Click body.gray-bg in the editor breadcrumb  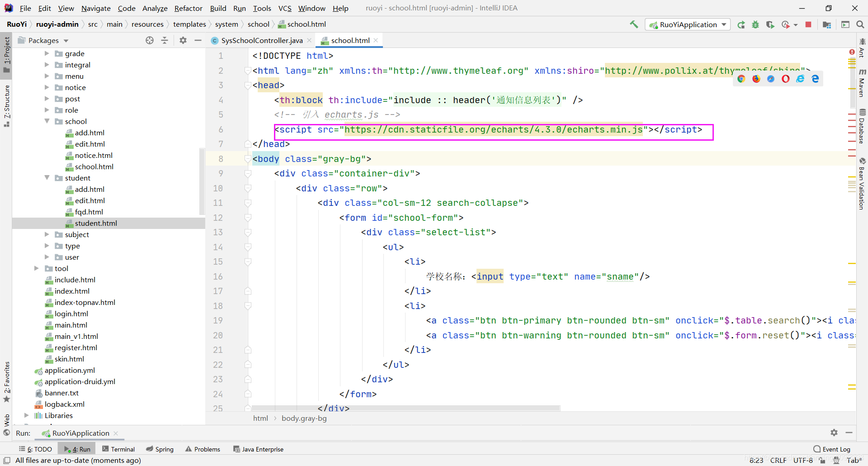tap(304, 418)
